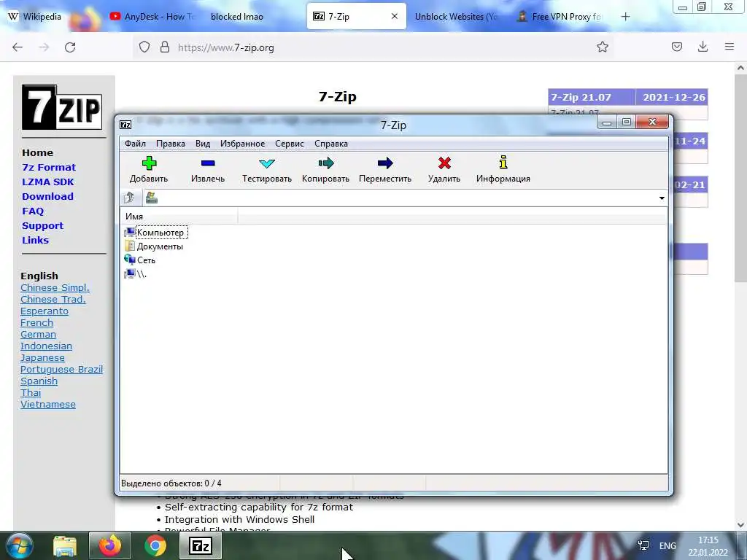Click the yellow Информация (Info) icon
This screenshot has height=560, width=747.
(503, 163)
